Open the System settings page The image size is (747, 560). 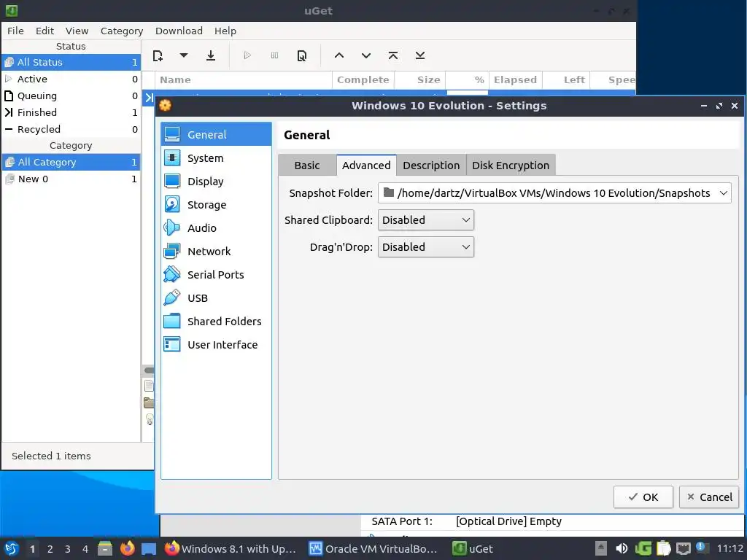pos(216,158)
